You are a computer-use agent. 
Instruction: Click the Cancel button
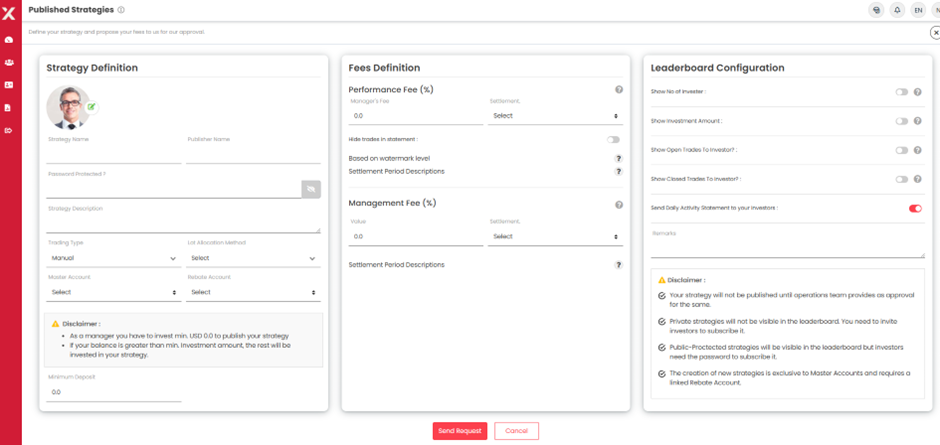[516, 431]
